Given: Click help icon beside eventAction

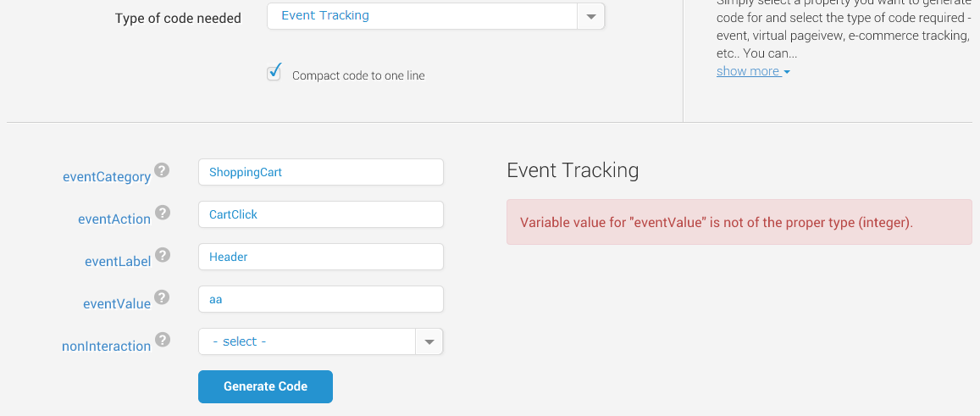Looking at the screenshot, I should click(x=162, y=213).
